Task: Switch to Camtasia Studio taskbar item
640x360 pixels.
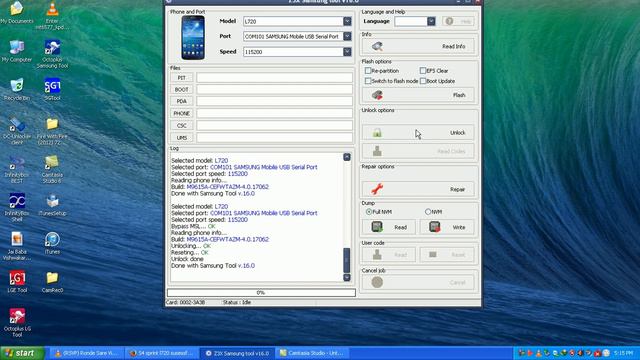Action: click(x=312, y=353)
